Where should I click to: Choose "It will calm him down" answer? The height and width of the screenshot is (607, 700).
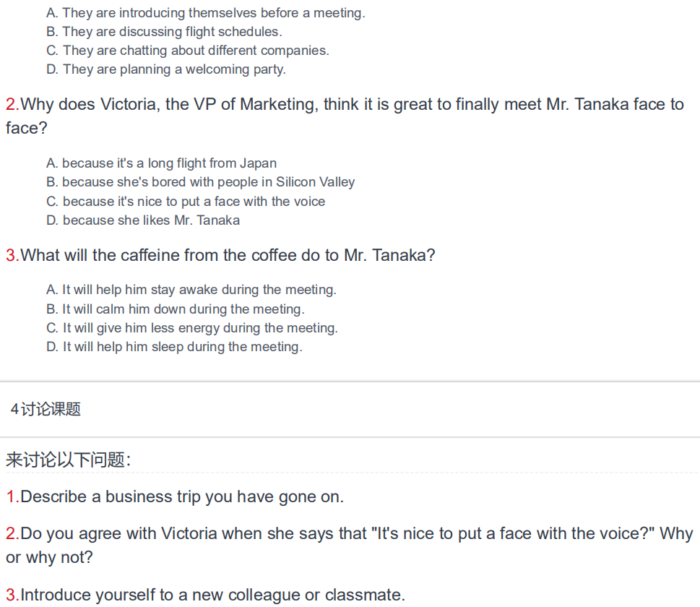click(x=176, y=309)
